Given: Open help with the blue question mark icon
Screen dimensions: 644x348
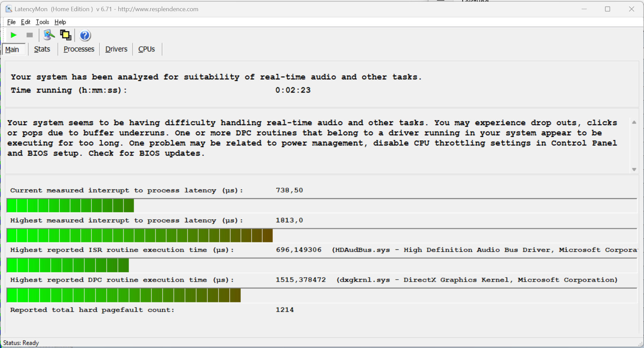Looking at the screenshot, I should tap(85, 35).
